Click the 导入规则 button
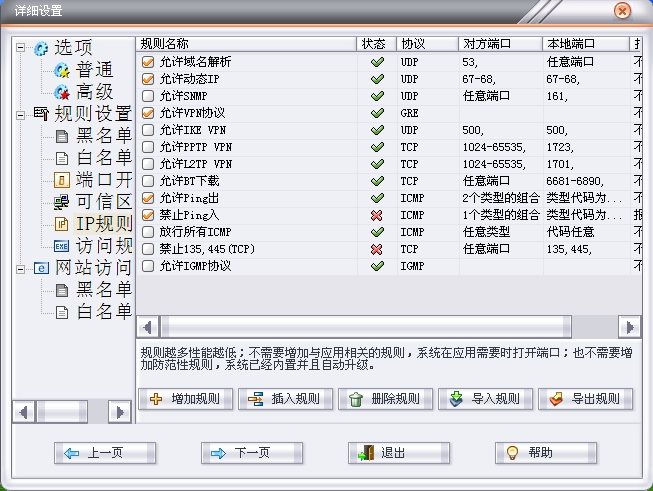Image resolution: width=653 pixels, height=491 pixels. 486,399
